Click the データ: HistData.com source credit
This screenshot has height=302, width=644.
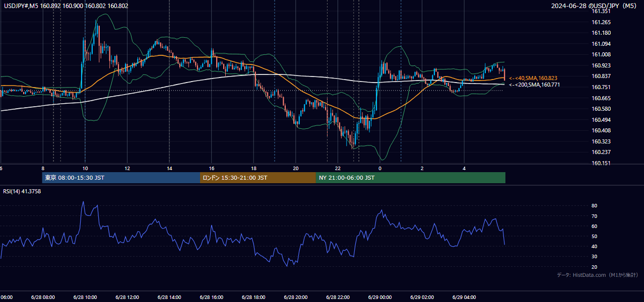pos(598,275)
